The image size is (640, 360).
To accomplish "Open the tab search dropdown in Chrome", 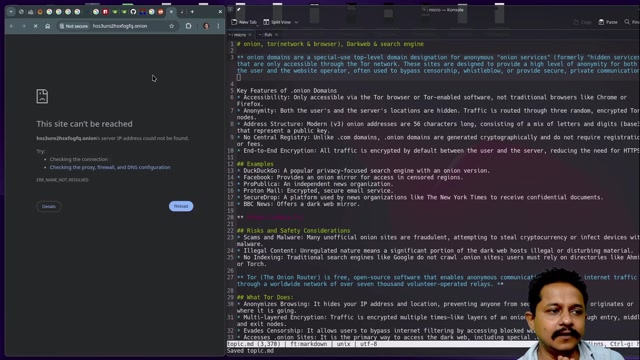I will click(x=11, y=12).
